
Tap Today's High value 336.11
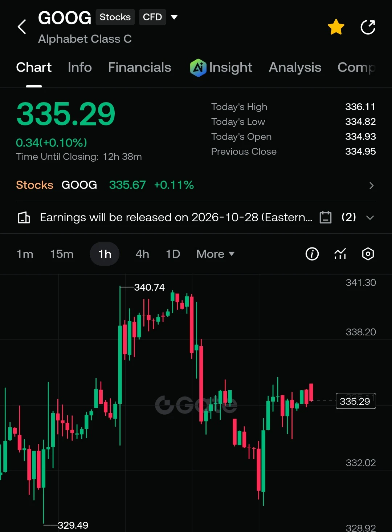pyautogui.click(x=360, y=107)
